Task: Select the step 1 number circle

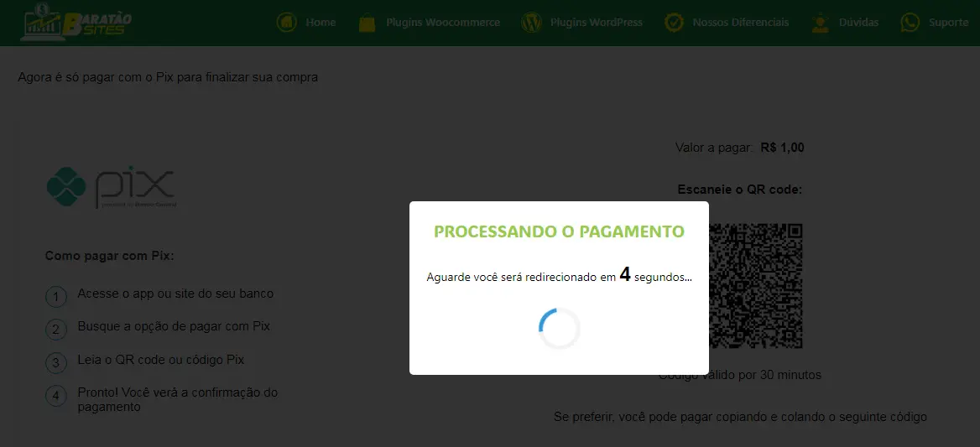Action: point(56,297)
